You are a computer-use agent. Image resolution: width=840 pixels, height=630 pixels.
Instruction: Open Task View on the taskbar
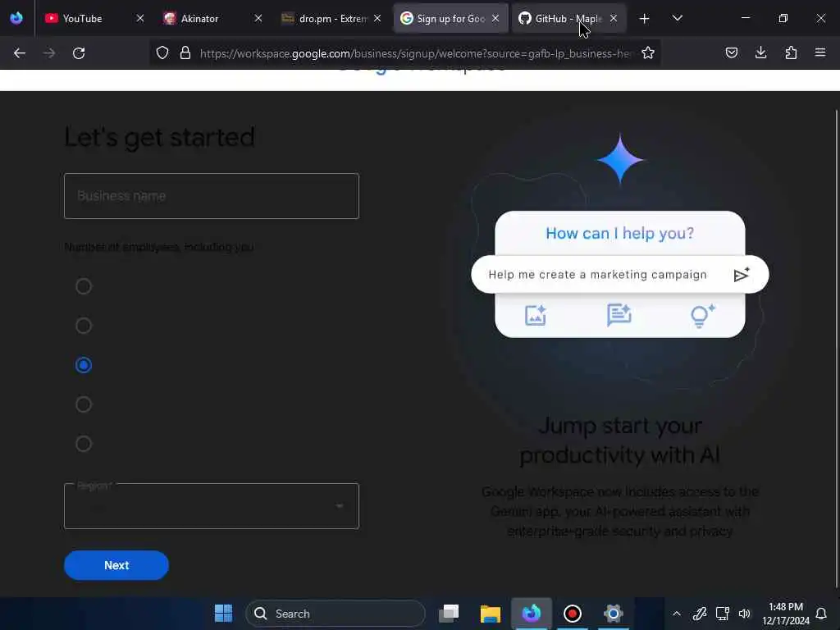click(x=449, y=614)
